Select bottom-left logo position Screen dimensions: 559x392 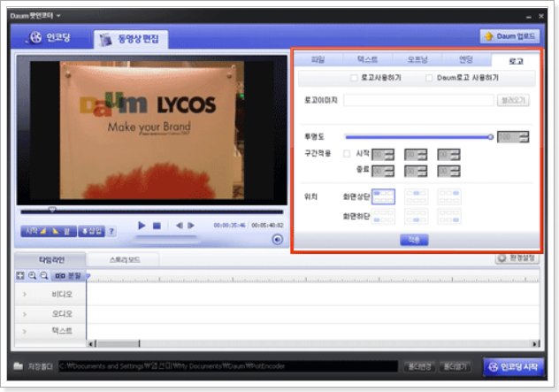(383, 216)
